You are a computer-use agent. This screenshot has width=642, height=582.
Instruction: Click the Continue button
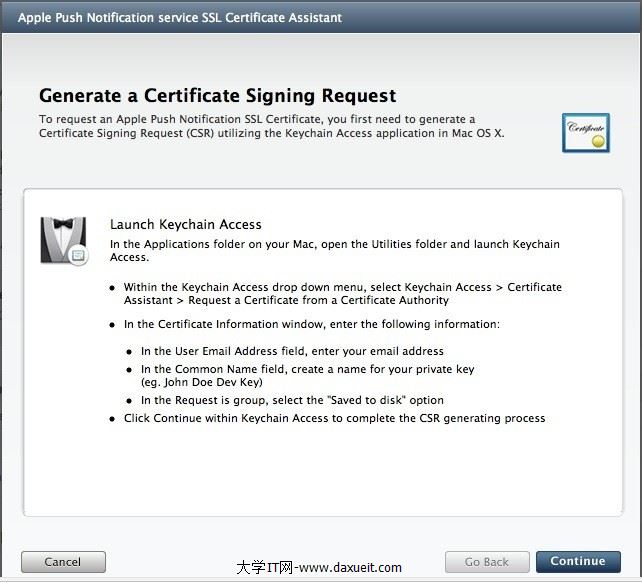pos(577,561)
